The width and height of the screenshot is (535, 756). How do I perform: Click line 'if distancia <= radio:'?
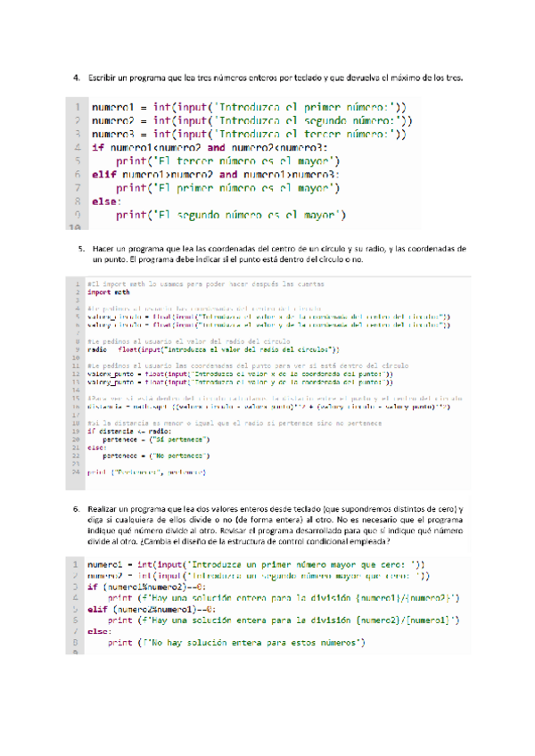[x=129, y=431]
